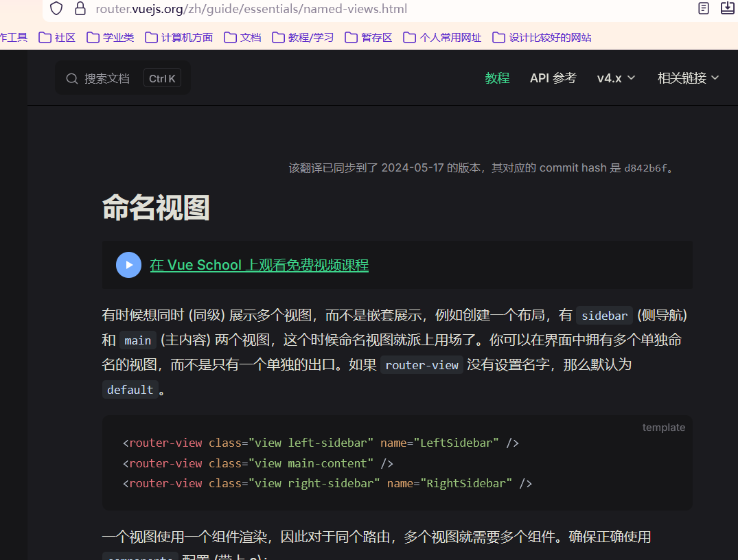This screenshot has width=738, height=560.
Task: Open the 暂存区 bookmark folder
Action: [x=369, y=38]
